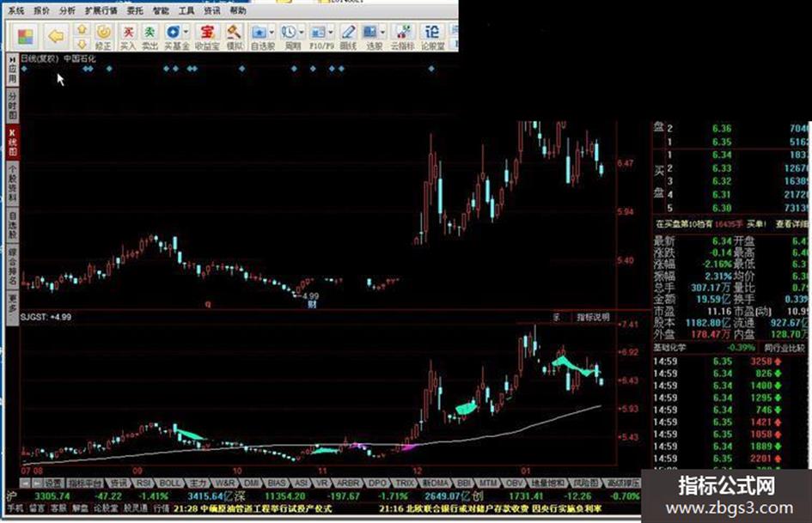Click the 模拟 gavel icon

click(235, 37)
